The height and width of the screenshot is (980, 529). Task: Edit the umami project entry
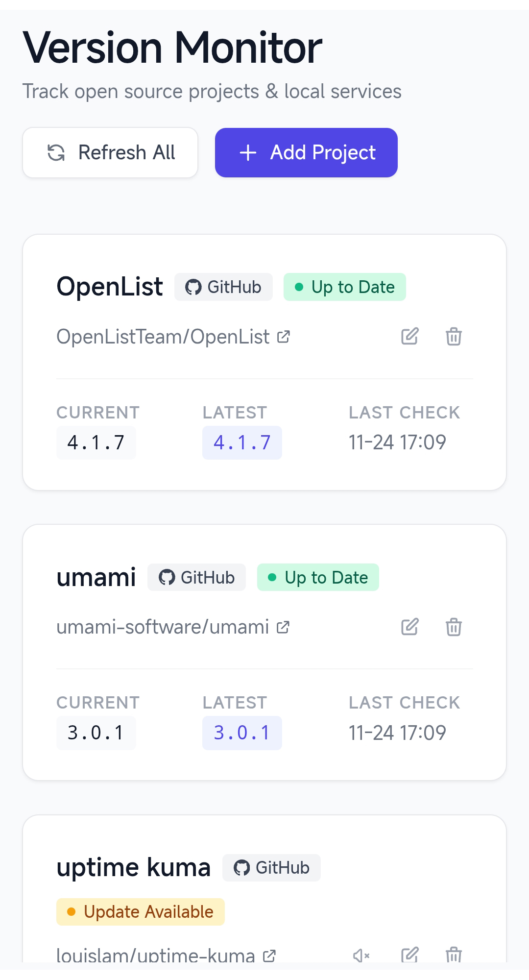[x=409, y=627]
